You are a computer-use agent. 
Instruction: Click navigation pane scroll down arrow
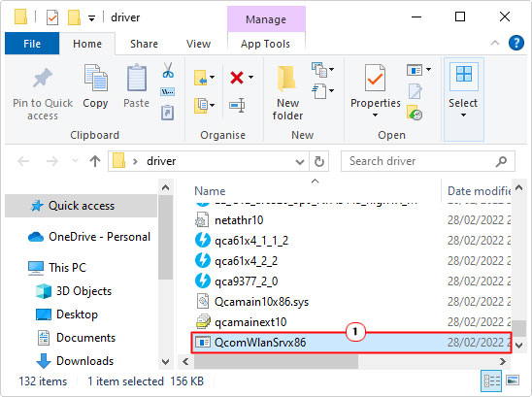pos(166,362)
